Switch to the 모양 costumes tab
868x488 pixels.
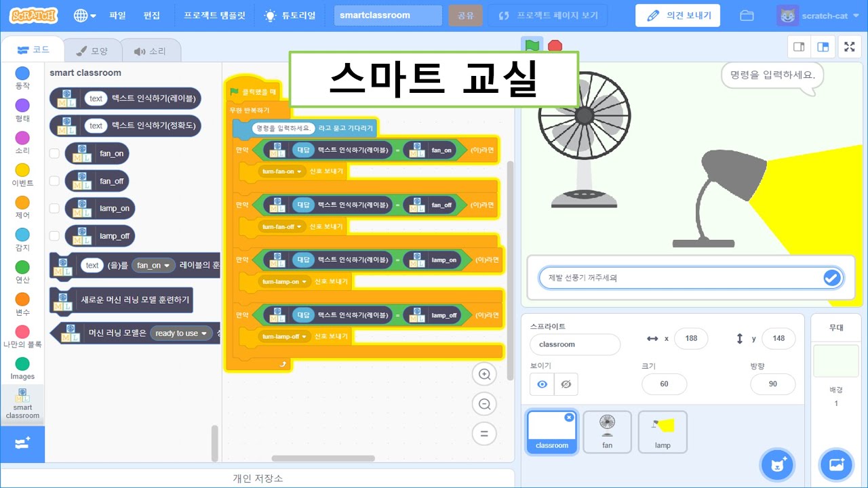coord(92,51)
